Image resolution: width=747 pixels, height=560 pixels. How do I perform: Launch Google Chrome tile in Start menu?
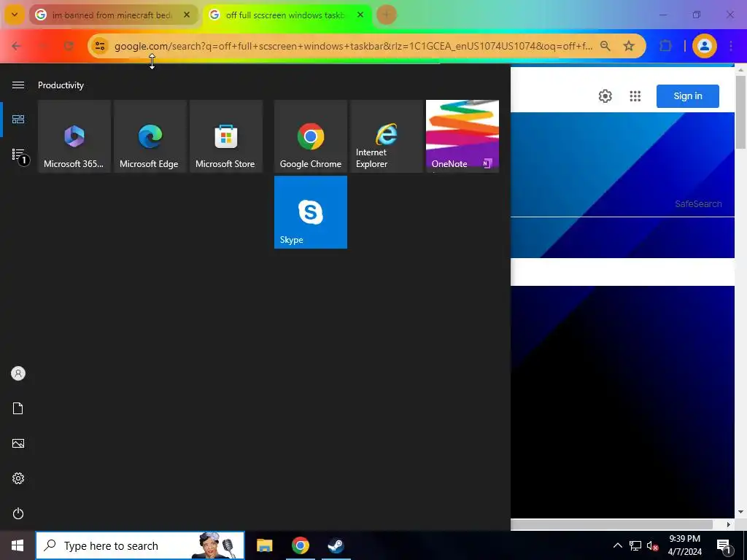pos(311,136)
